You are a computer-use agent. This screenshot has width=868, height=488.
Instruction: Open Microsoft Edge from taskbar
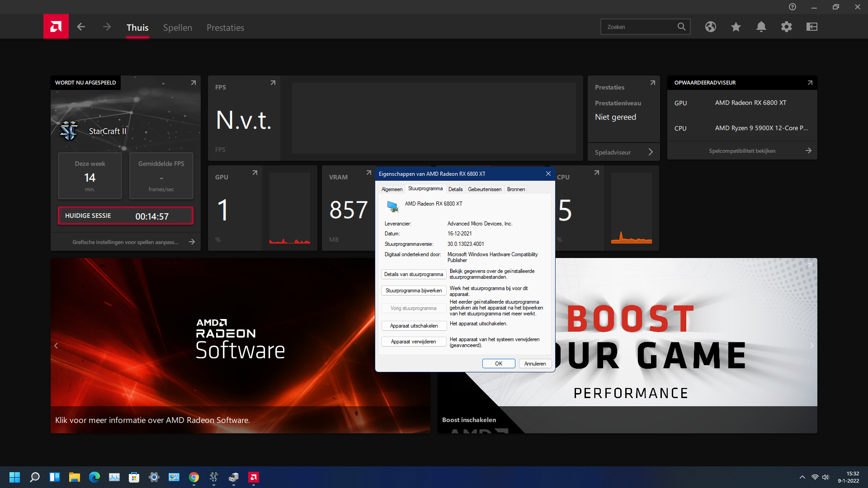(x=94, y=477)
